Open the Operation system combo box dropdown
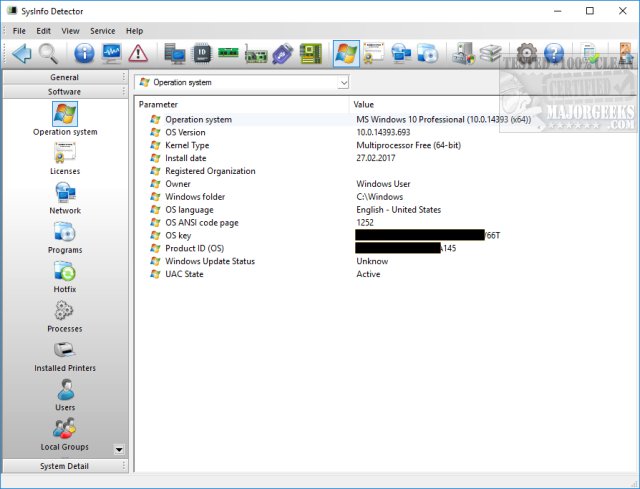The height and width of the screenshot is (489, 640). (x=344, y=82)
